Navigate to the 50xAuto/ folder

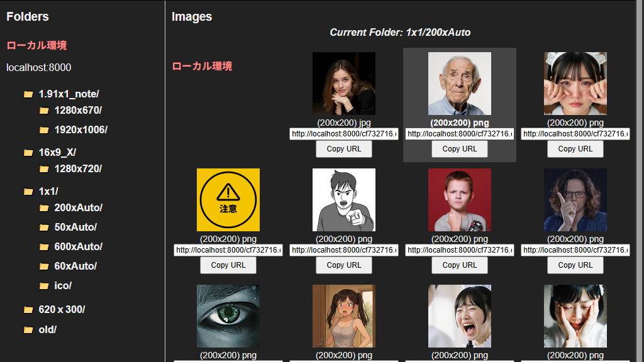(75, 228)
